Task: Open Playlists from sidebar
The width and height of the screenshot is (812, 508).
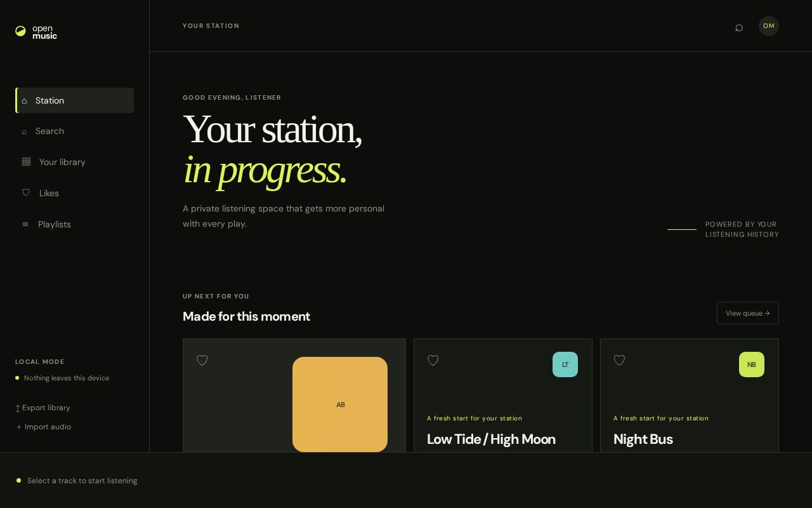Action: pyautogui.click(x=75, y=224)
